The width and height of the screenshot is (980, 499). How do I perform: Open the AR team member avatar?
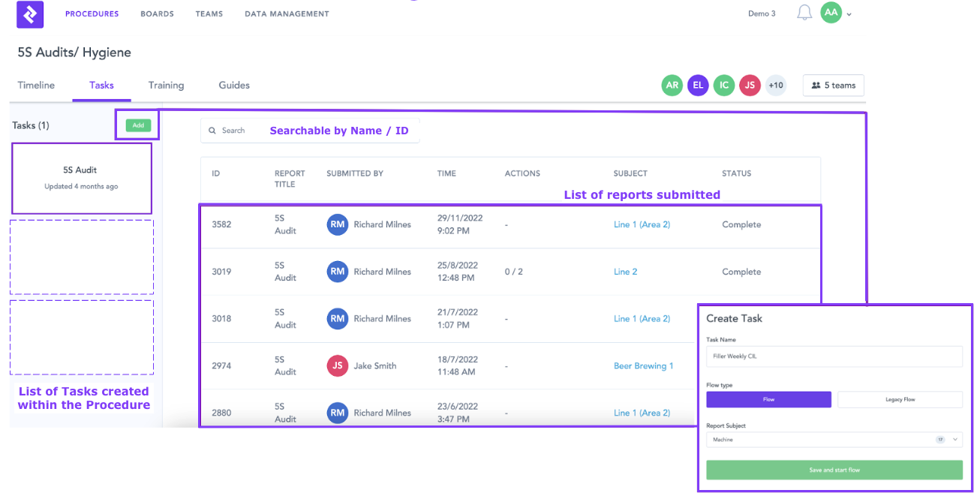[x=672, y=85]
